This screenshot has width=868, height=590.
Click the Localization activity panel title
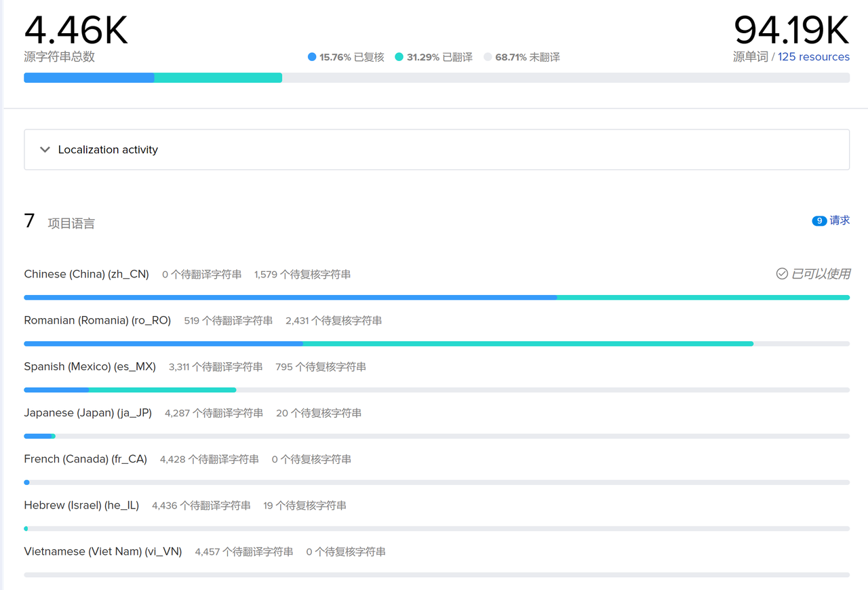point(108,150)
